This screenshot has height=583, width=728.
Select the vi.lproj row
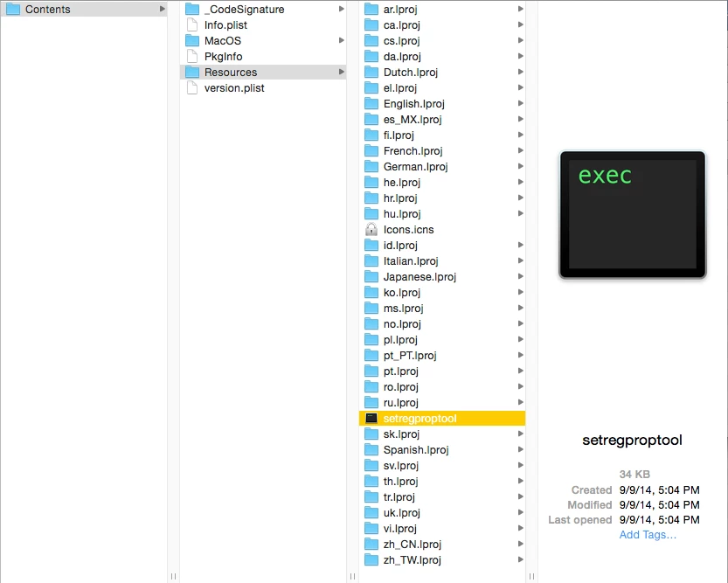point(442,529)
